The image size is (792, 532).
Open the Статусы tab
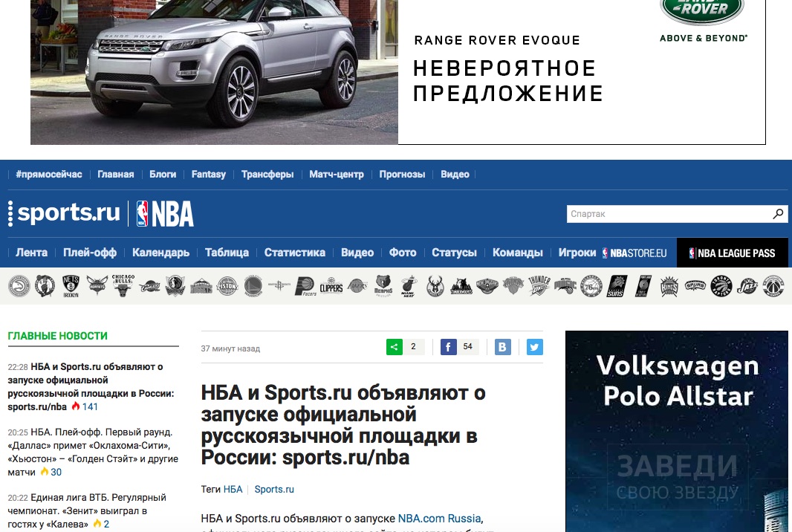[454, 253]
